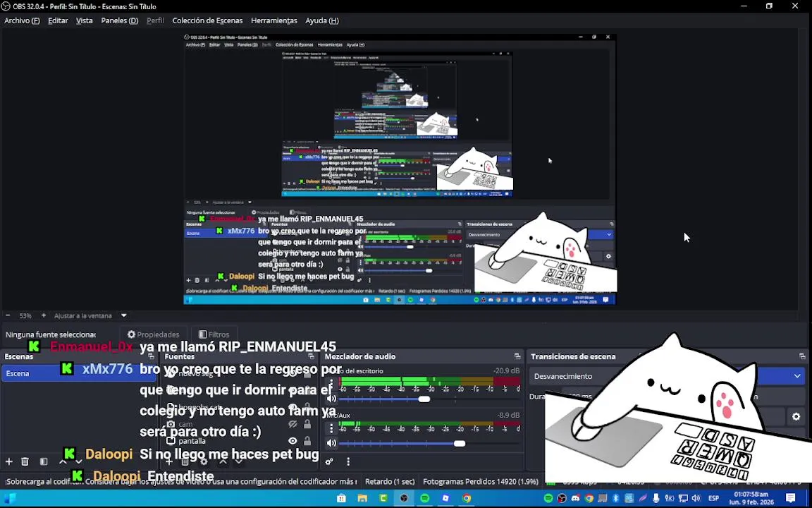
Task: Open scene filters icon in Escenas panel
Action: (44, 461)
